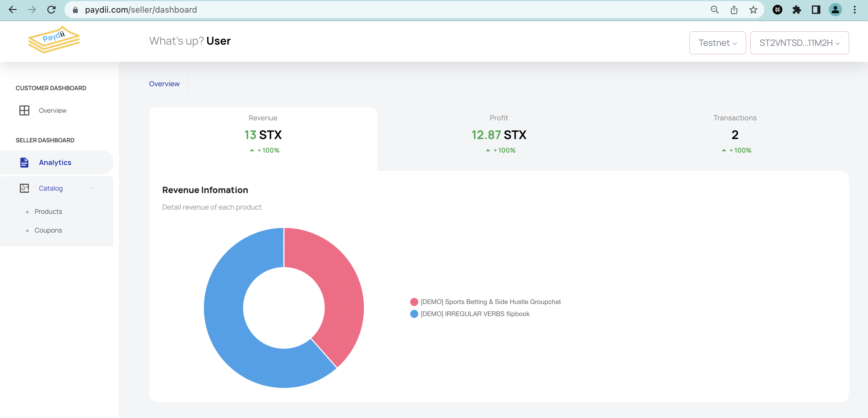
Task: Bookmark page using star icon
Action: 753,10
